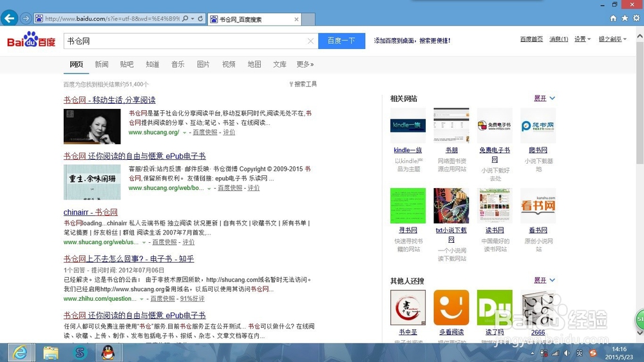Click the 书朋 site thumbnail
The width and height of the screenshot is (644, 362).
point(451,126)
